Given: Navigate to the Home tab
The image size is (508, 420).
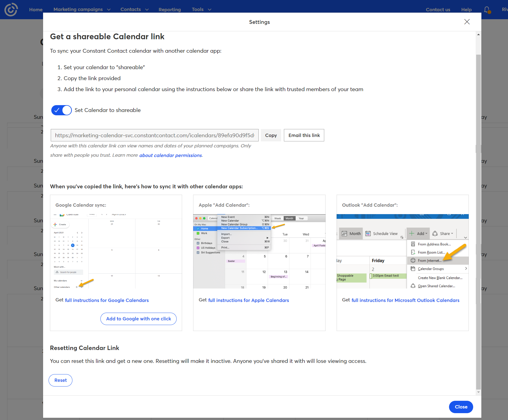Looking at the screenshot, I should (36, 10).
